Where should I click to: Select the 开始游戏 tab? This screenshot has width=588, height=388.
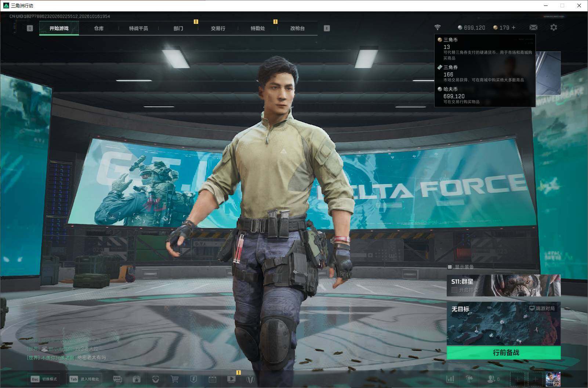coord(59,28)
